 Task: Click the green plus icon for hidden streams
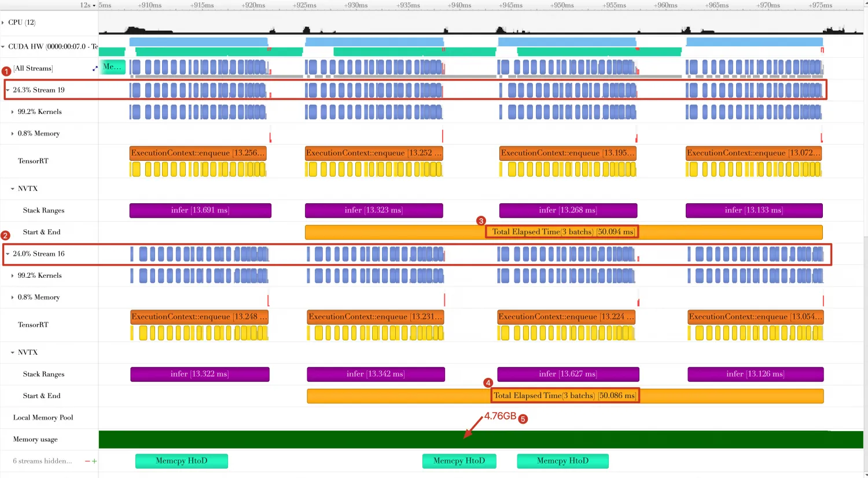[94, 461]
